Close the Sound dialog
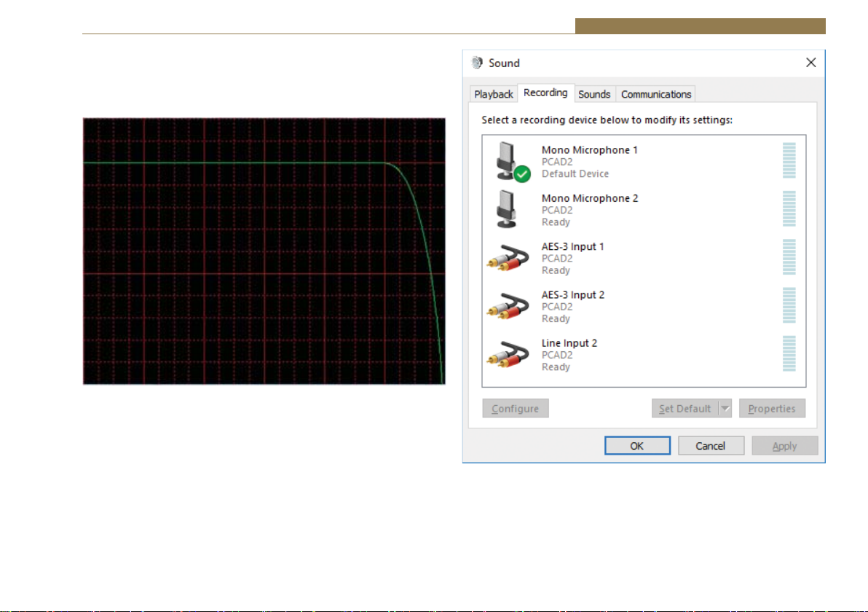Screen dimensions: 868x612 coord(810,63)
